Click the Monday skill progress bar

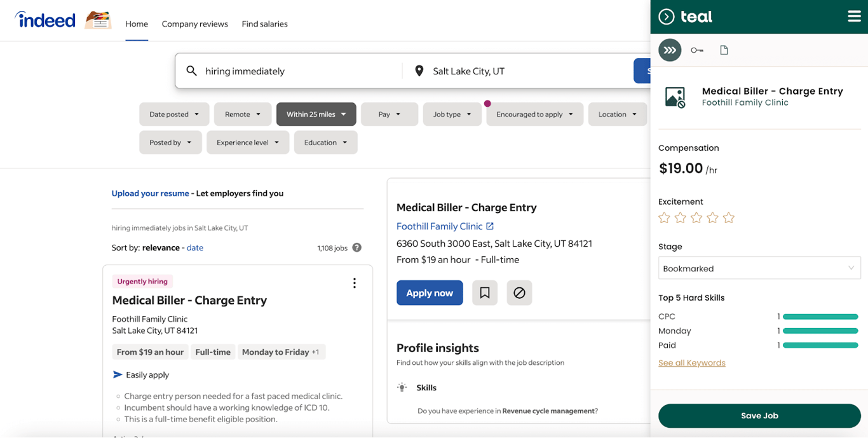820,331
